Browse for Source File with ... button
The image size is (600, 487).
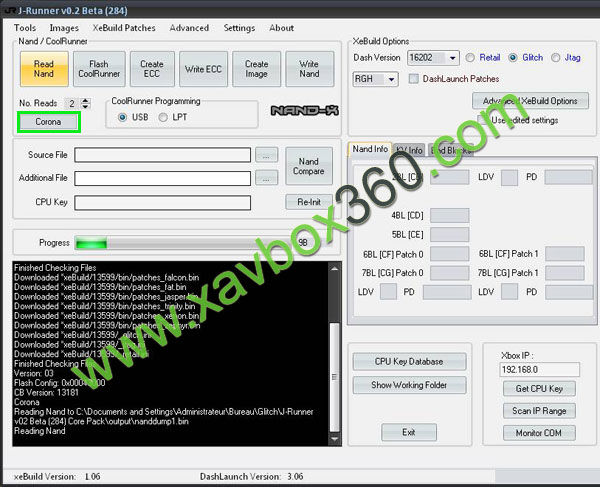[266, 155]
